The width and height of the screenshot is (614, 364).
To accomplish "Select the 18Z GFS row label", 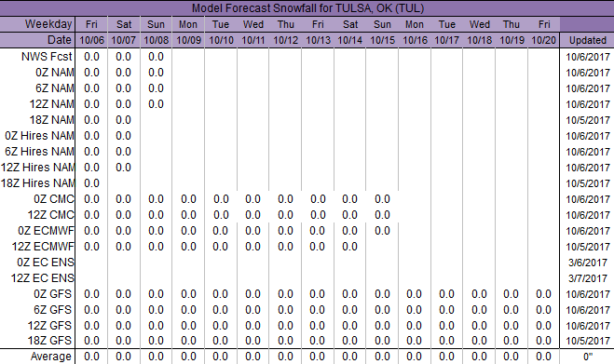I will coord(49,341).
